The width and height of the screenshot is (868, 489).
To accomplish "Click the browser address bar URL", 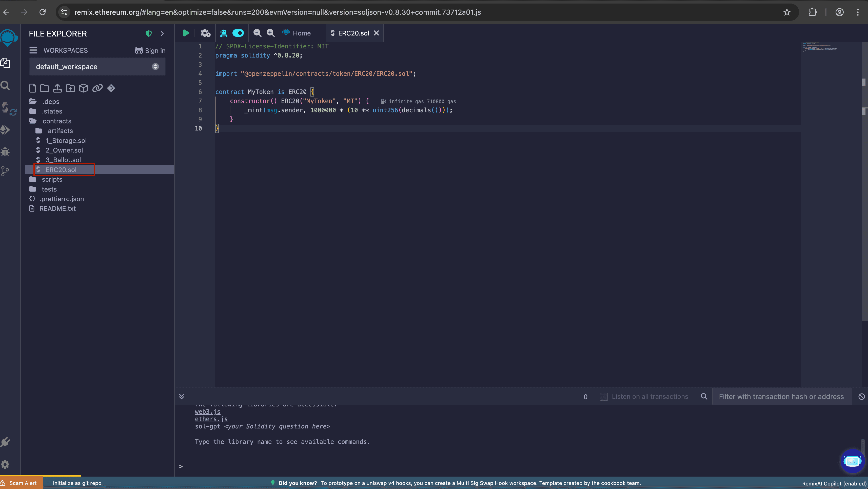I will pos(277,12).
